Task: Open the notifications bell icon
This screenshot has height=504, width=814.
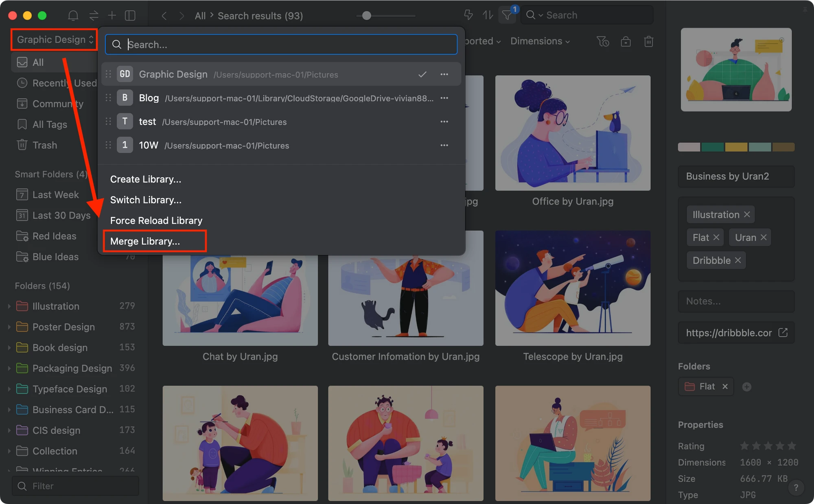Action: (x=73, y=15)
